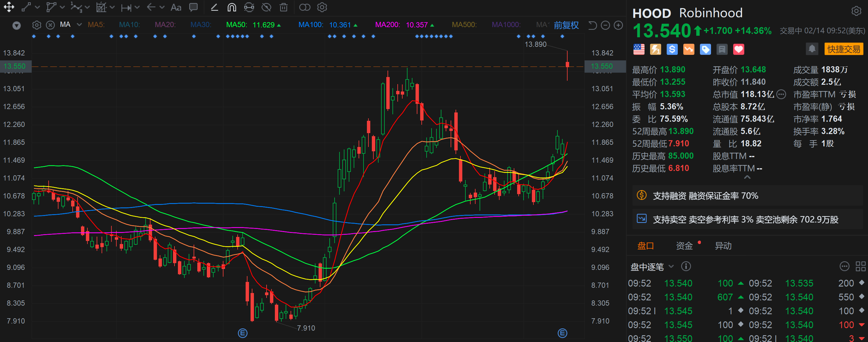This screenshot has width=868, height=342.
Task: Click the blue price tag icon
Action: (705, 50)
